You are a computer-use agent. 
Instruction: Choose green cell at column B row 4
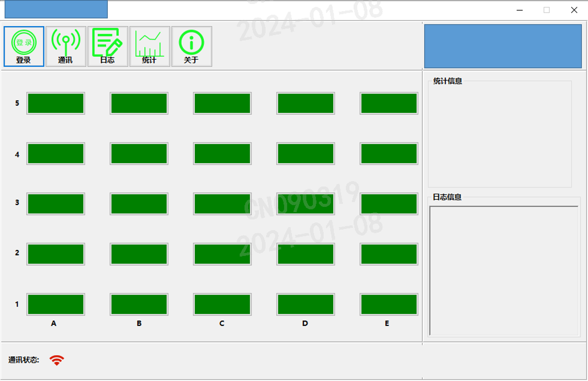click(139, 153)
